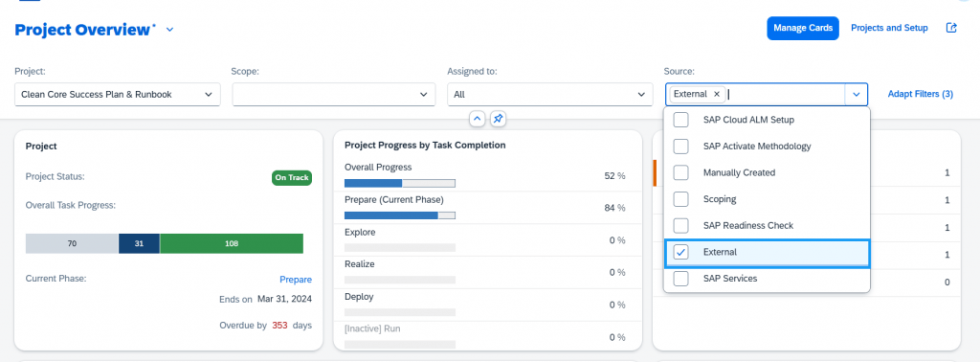Viewport: 980px width, 362px height.
Task: Check the SAP Activate Methodology option
Action: tap(680, 147)
